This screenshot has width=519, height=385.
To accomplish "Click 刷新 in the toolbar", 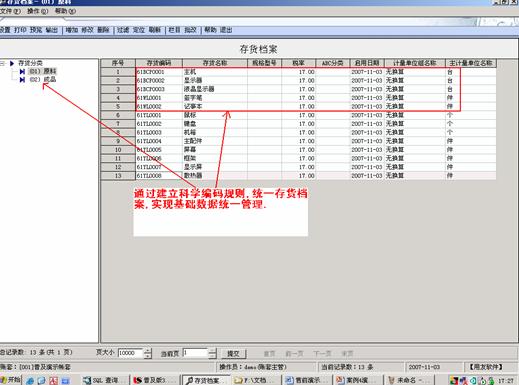I will coord(155,30).
